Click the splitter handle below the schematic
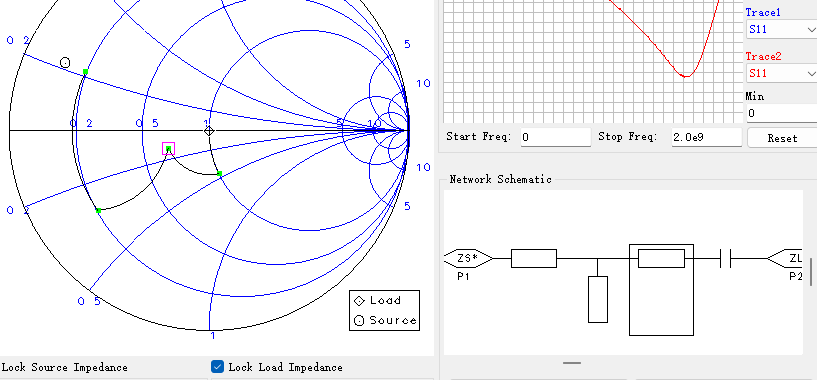 coord(572,363)
